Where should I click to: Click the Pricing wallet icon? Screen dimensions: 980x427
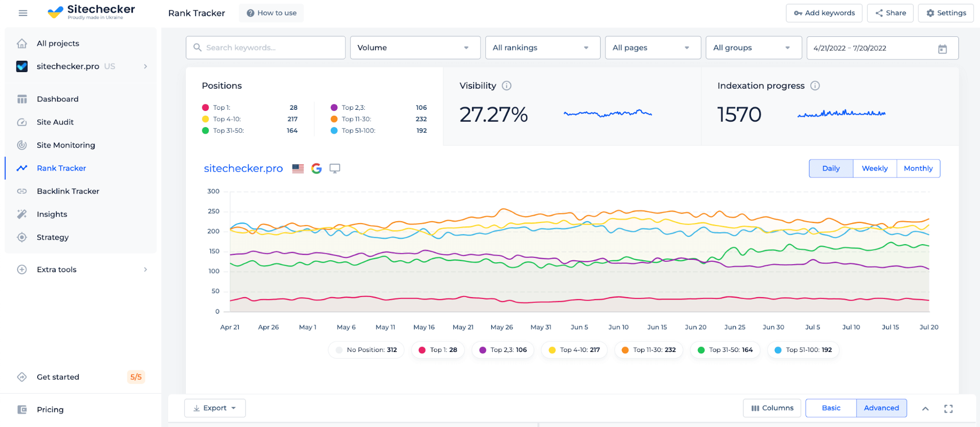[22, 410]
